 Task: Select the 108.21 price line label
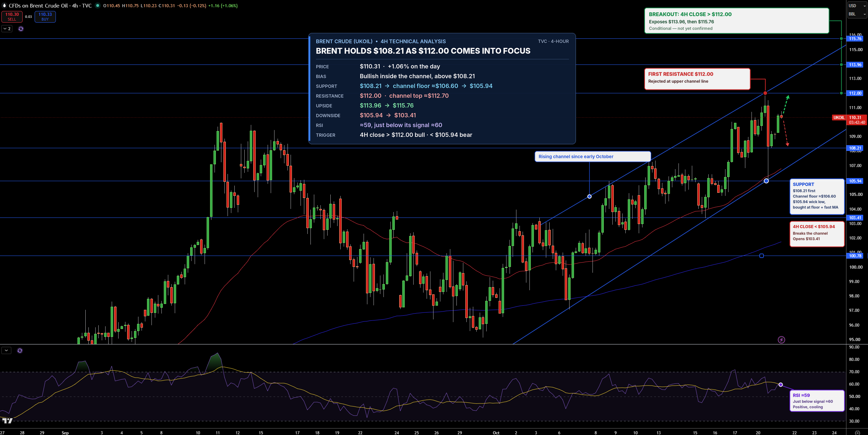pyautogui.click(x=855, y=148)
